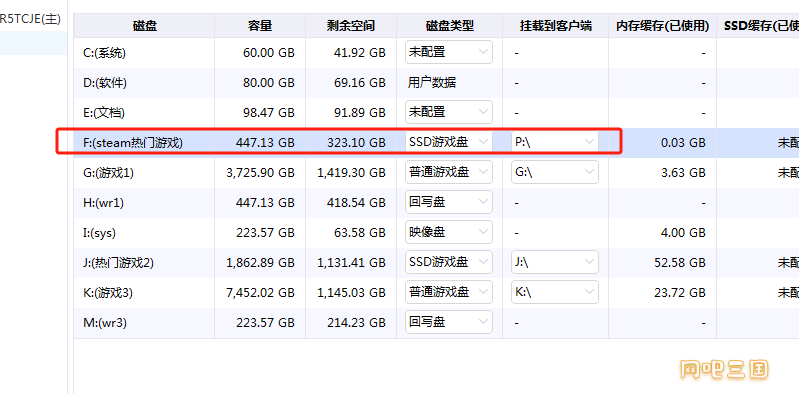Viewport: 799px width, 394px height.
Task: Open the J:\ mount dropdown
Action: click(x=555, y=262)
